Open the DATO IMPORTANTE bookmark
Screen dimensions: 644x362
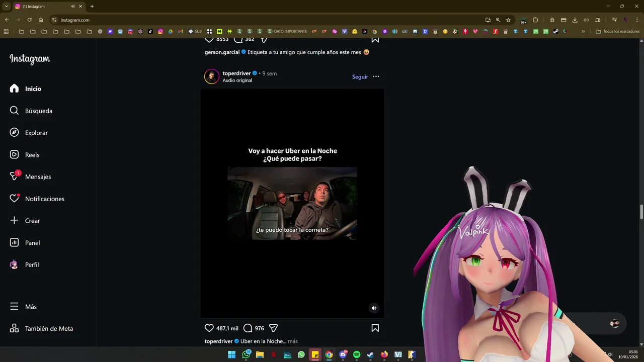click(287, 31)
